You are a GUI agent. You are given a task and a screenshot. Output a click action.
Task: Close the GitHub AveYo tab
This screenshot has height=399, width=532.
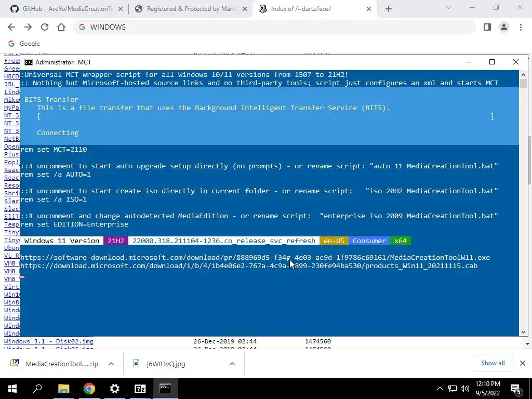point(121,9)
